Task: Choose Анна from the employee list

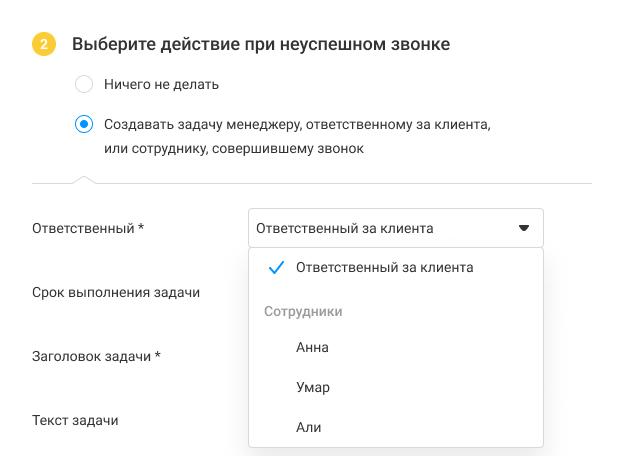Action: pyautogui.click(x=312, y=348)
